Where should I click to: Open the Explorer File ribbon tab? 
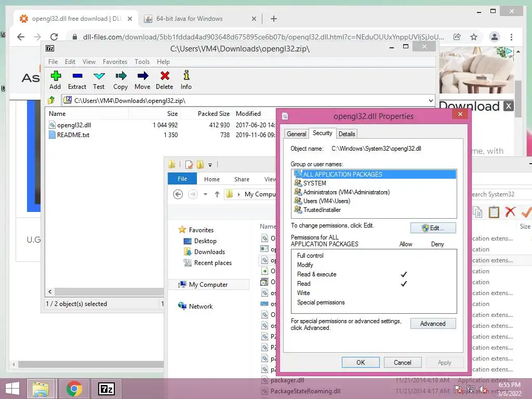pyautogui.click(x=182, y=179)
